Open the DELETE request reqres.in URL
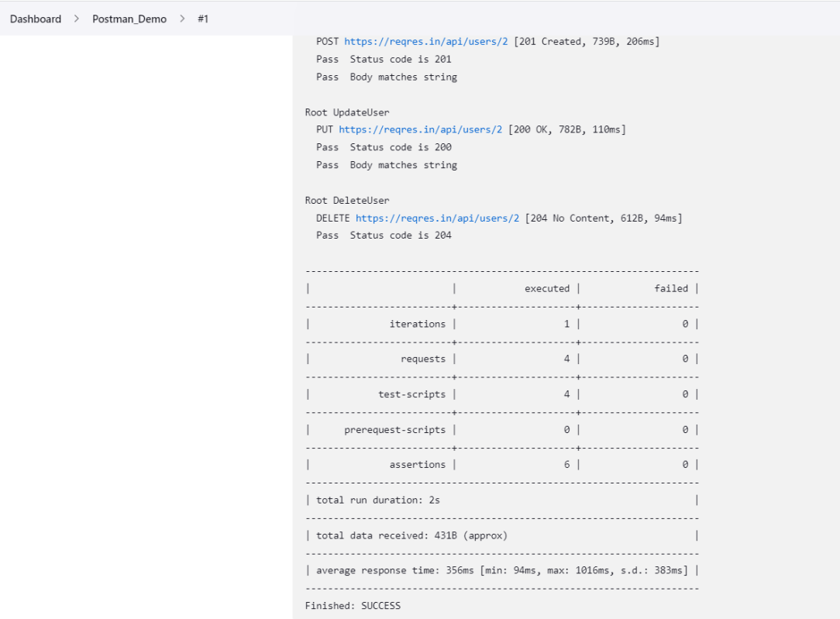The image size is (840, 619). point(437,218)
